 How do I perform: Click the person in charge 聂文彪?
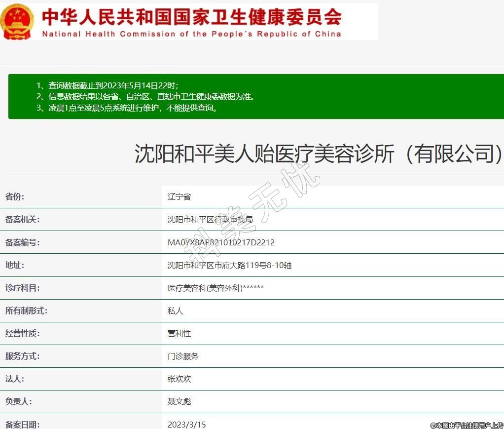[x=179, y=401]
